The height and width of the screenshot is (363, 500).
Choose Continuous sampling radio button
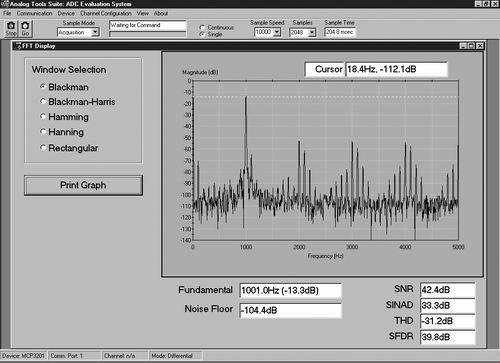(202, 27)
